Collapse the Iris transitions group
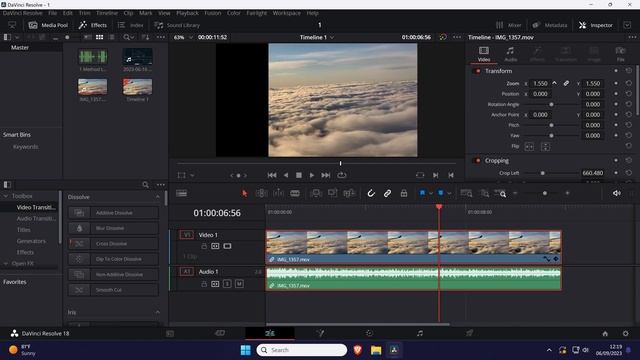 click(x=158, y=312)
